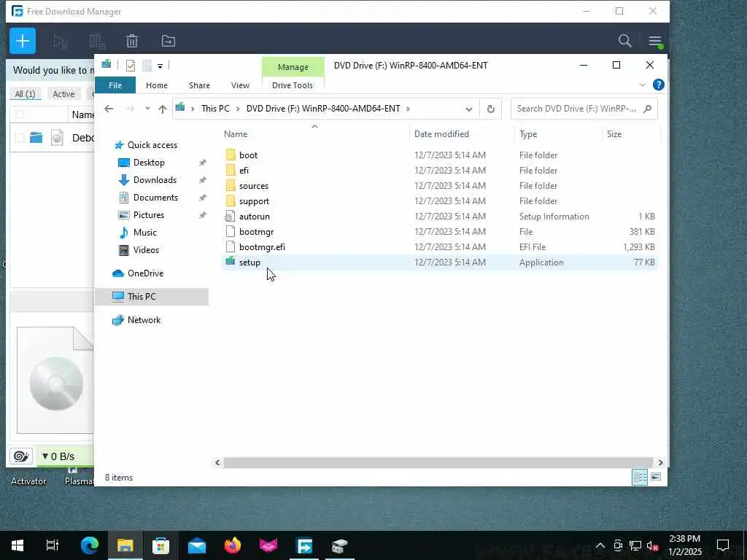
Task: Go back with Explorer back arrow
Action: (109, 109)
